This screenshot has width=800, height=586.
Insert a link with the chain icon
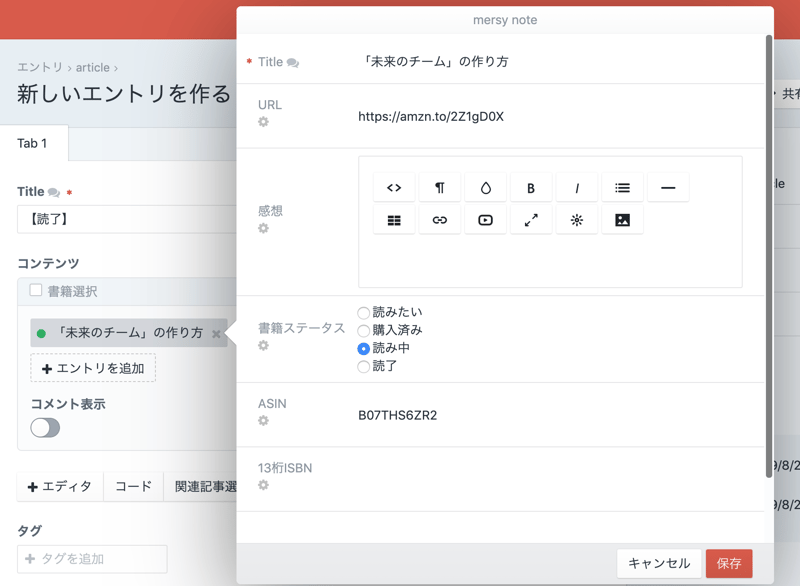point(439,220)
